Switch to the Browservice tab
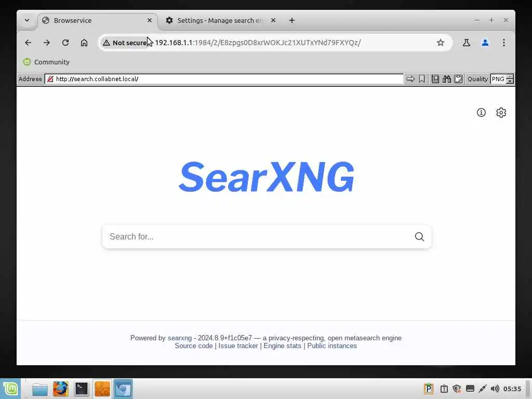The width and height of the screenshot is (532, 399). click(x=97, y=20)
